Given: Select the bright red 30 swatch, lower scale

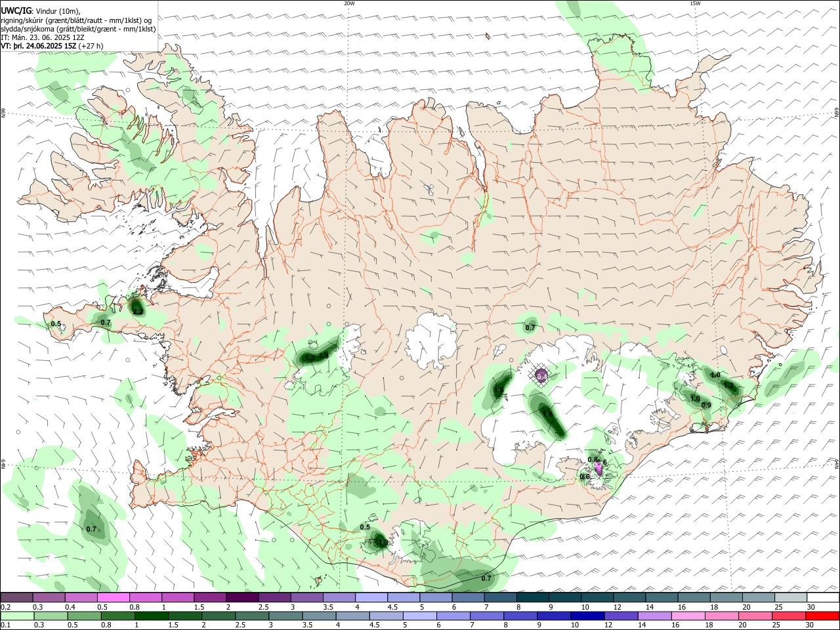Looking at the screenshot, I should coord(822,616).
